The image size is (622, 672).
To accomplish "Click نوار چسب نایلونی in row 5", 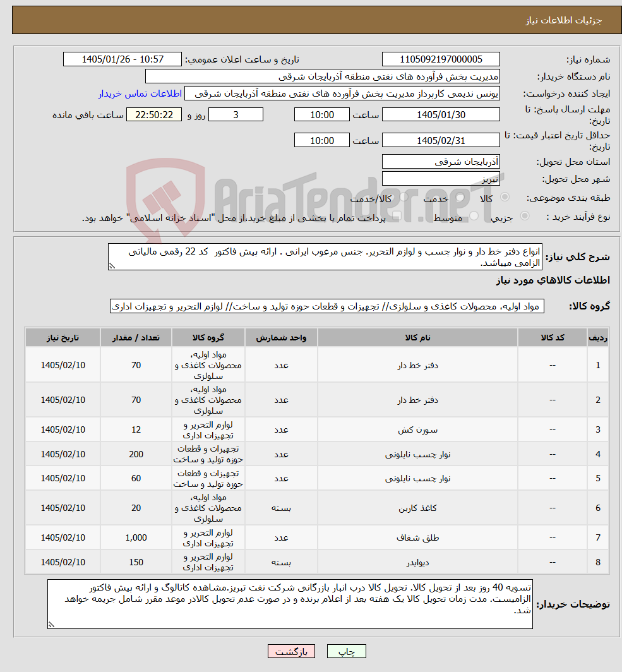I will [417, 478].
